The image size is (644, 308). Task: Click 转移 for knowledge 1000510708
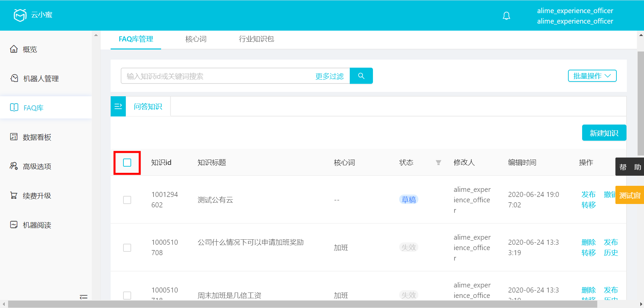(x=589, y=252)
